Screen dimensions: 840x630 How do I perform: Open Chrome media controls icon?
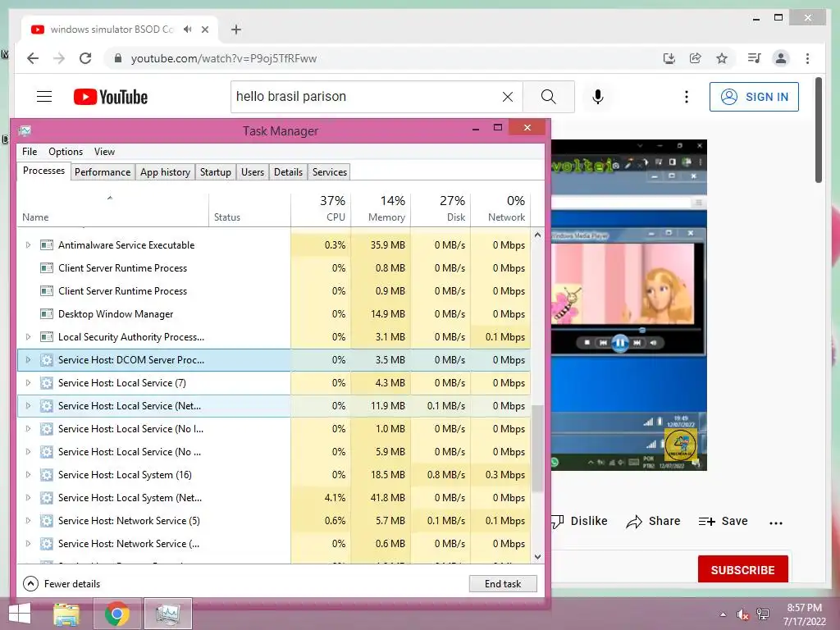(x=755, y=58)
